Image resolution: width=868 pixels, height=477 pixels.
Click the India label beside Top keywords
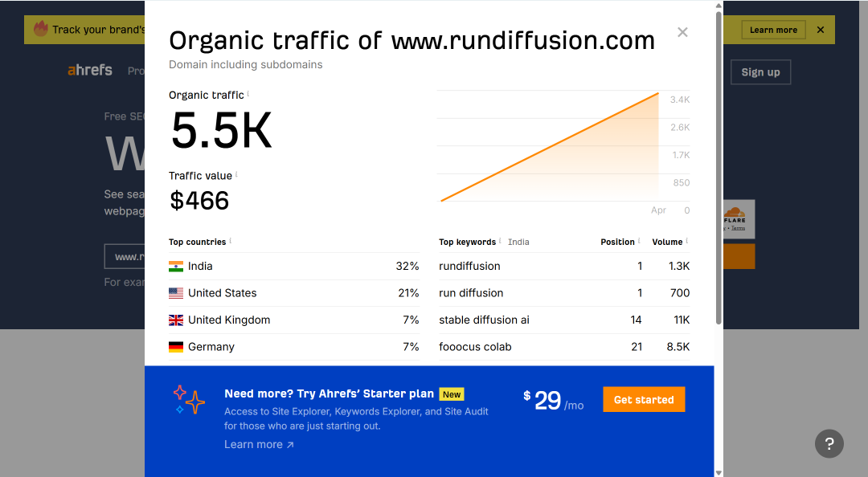click(x=518, y=242)
